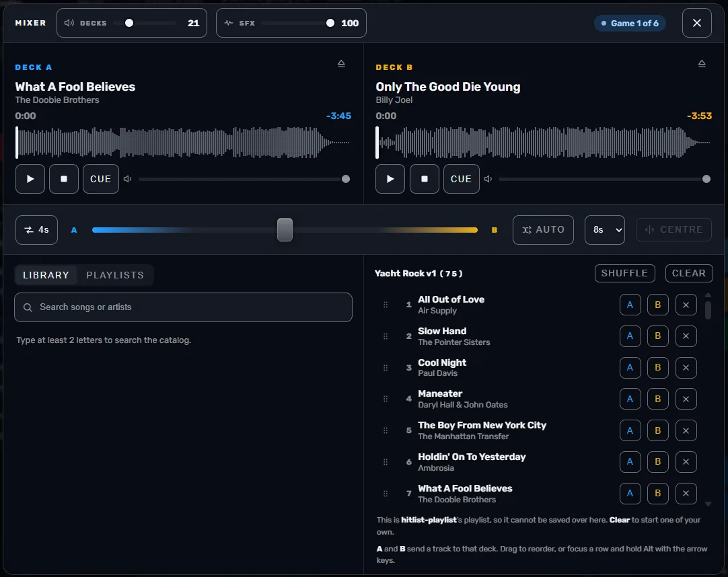
Task: Open the Playlists tab
Action: [x=115, y=275]
